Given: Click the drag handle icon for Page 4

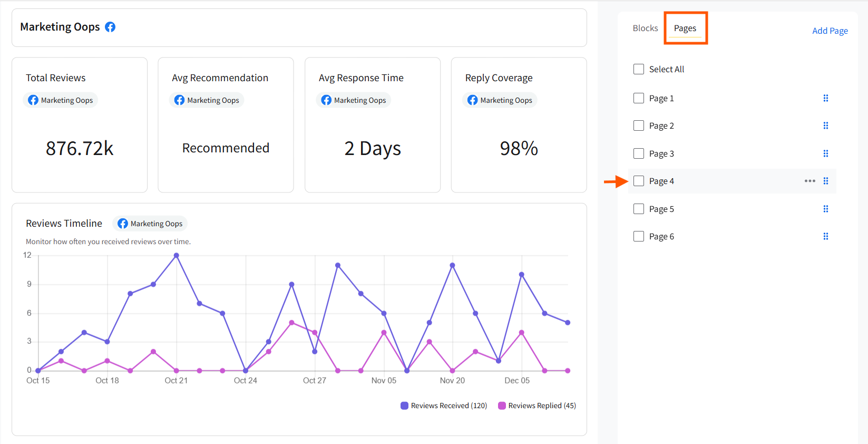Looking at the screenshot, I should point(826,181).
